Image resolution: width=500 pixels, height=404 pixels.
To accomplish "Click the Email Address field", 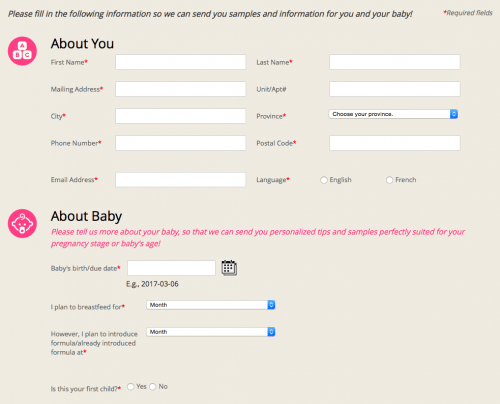I will [181, 180].
